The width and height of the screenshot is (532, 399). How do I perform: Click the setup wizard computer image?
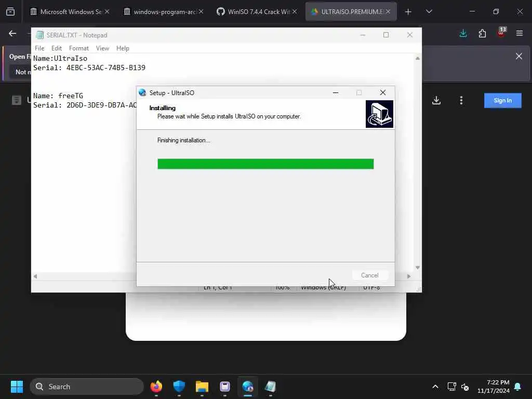379,114
